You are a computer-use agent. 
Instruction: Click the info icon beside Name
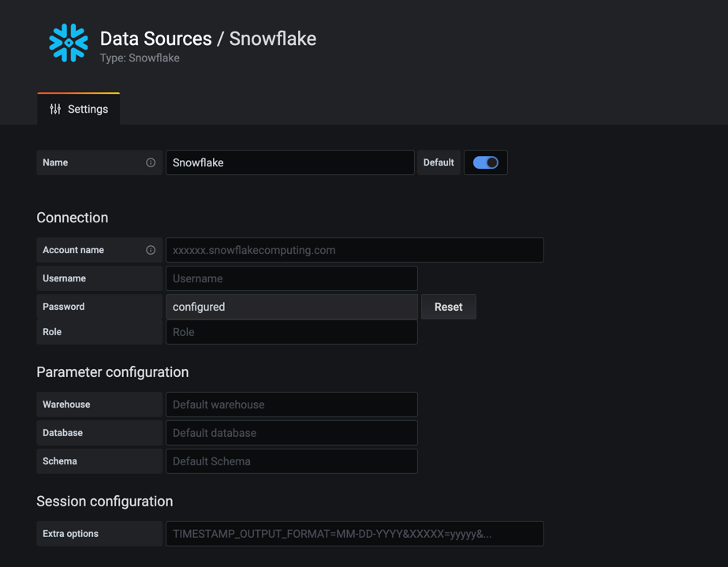tap(151, 162)
